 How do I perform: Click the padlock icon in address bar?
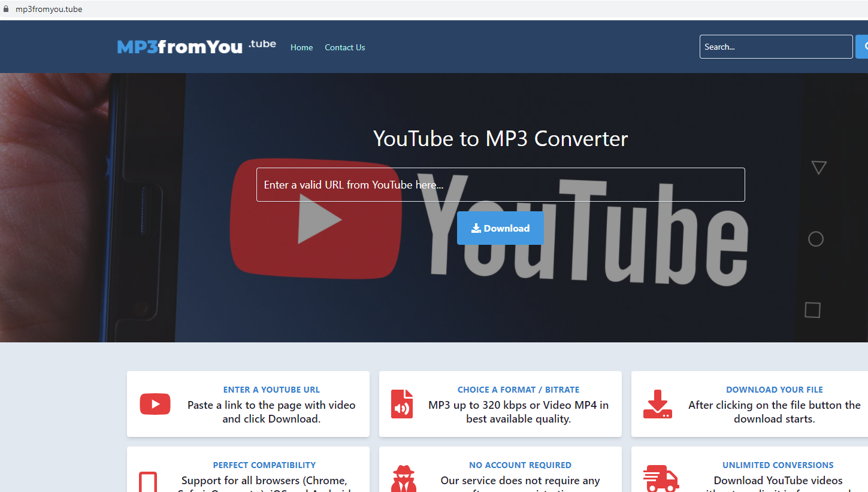(x=7, y=9)
